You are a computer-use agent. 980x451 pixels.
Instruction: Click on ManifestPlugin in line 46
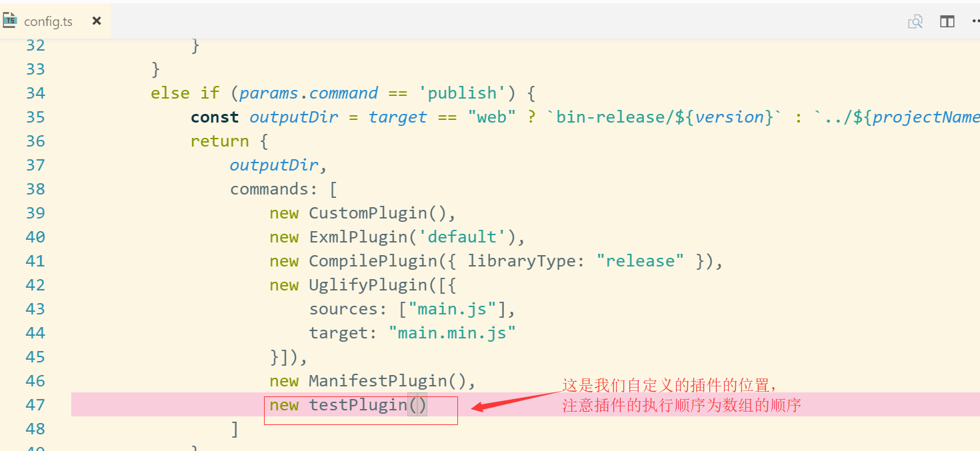[377, 381]
